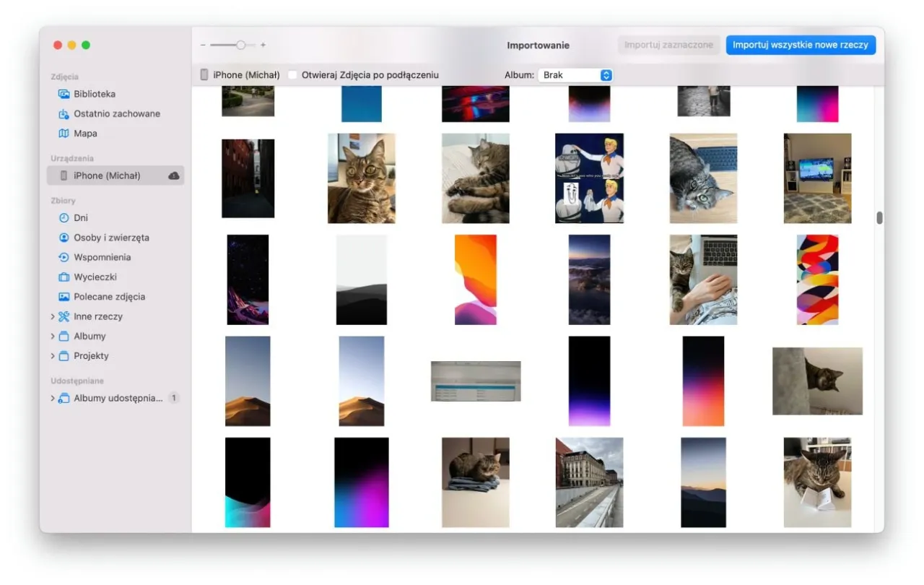Expand the Albumy section
Viewport: 924px width, 585px height.
point(51,336)
